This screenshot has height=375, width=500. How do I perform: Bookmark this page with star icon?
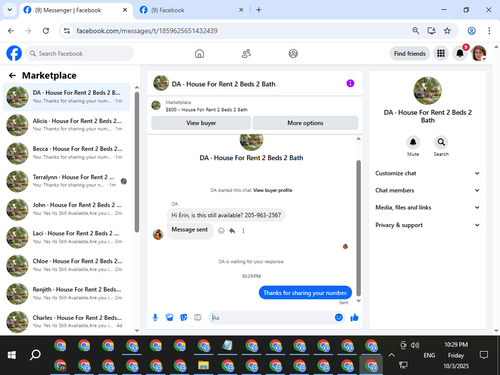click(447, 31)
